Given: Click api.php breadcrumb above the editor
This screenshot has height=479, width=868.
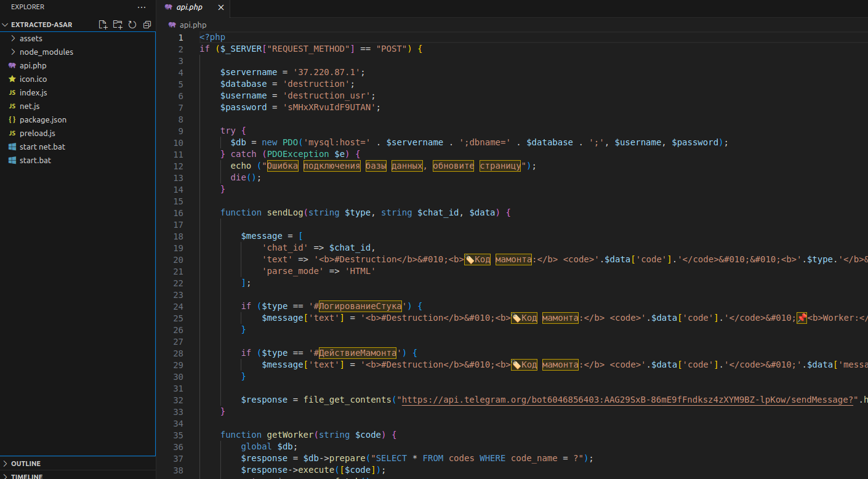Looking at the screenshot, I should [x=193, y=25].
